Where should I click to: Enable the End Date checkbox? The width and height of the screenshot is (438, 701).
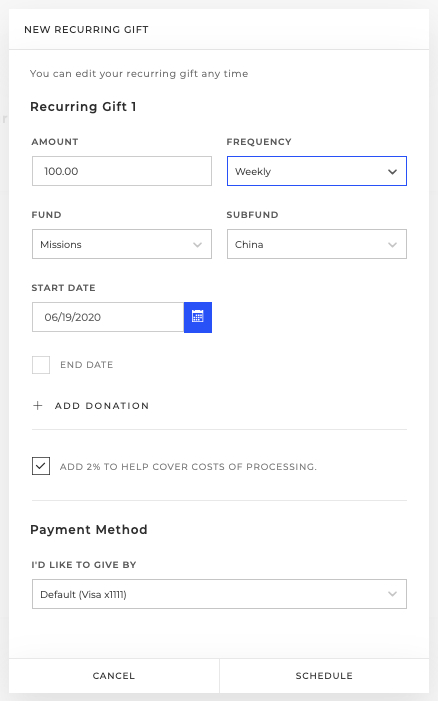tap(41, 365)
